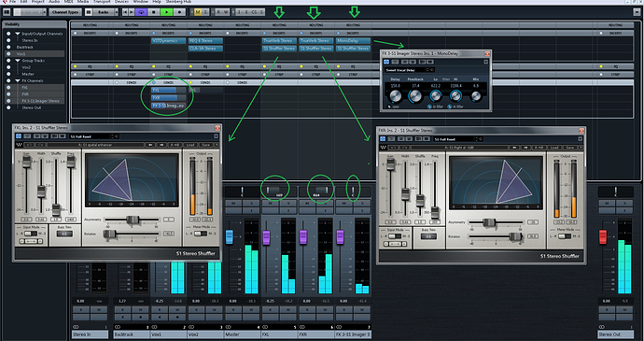The width and height of the screenshot is (644, 341).
Task: Select next preset arrow in FXL Shuffler window
Action: 161,145
